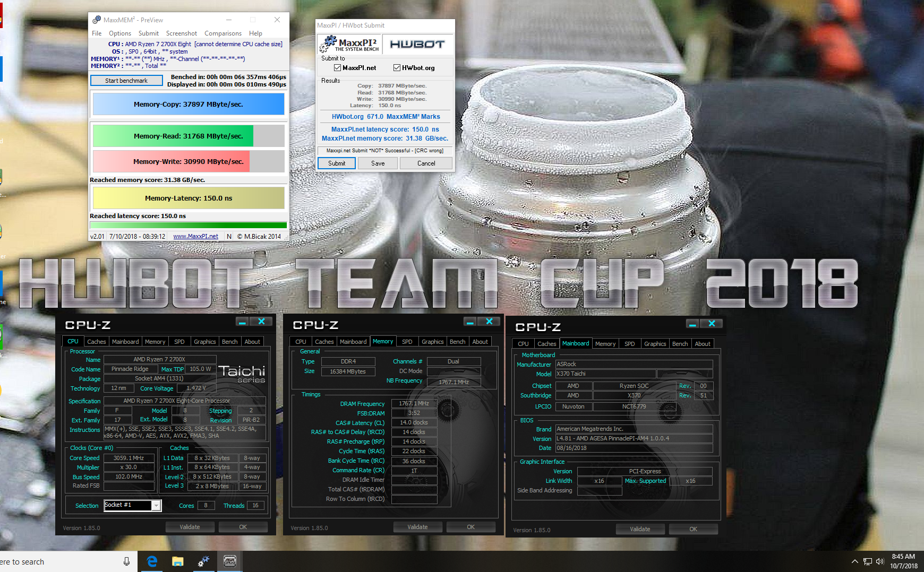Minimize the CPU-Z CPU tab window
The height and width of the screenshot is (572, 924).
[x=242, y=322]
